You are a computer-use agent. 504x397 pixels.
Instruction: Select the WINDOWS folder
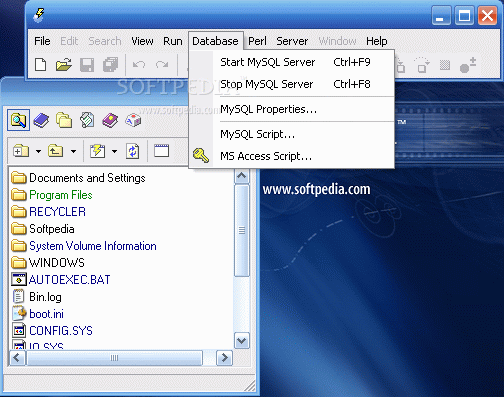(x=48, y=263)
